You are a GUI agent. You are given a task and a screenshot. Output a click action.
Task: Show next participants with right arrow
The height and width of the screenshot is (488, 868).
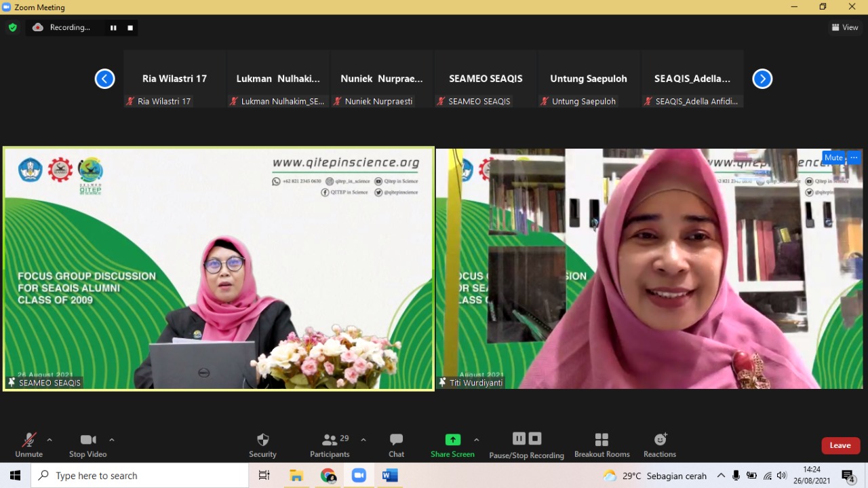762,79
